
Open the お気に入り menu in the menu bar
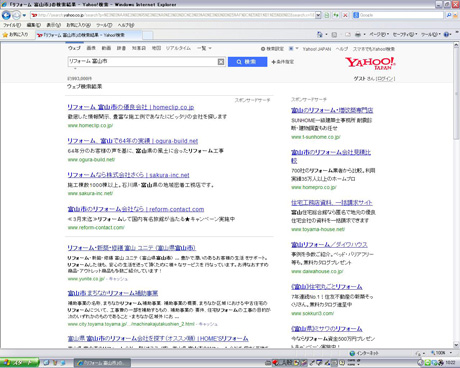(x=78, y=25)
